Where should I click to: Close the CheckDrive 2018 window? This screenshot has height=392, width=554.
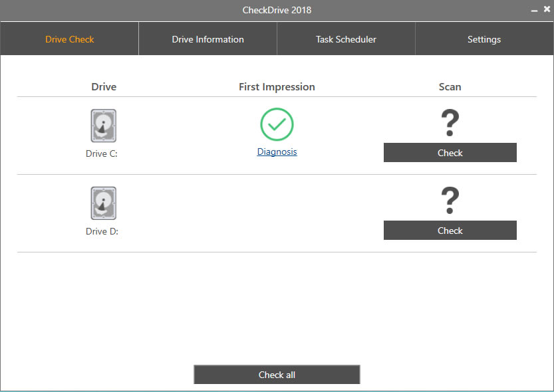(x=546, y=11)
